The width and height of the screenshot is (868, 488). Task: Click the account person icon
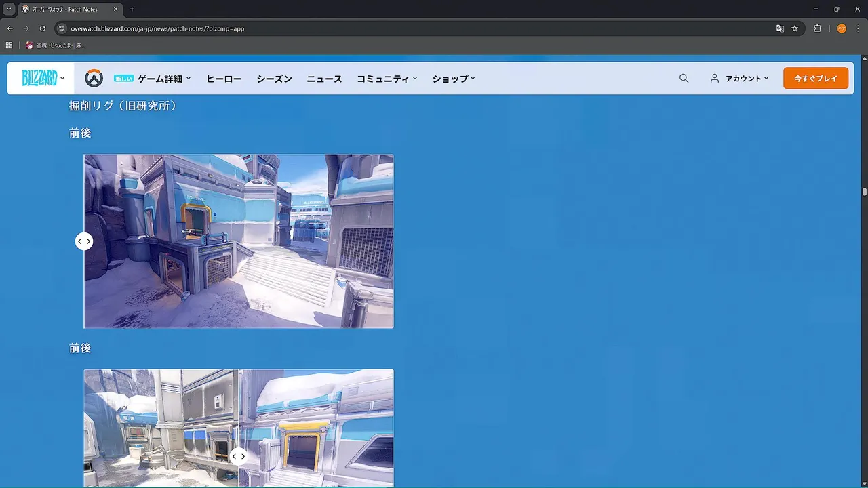(x=714, y=79)
